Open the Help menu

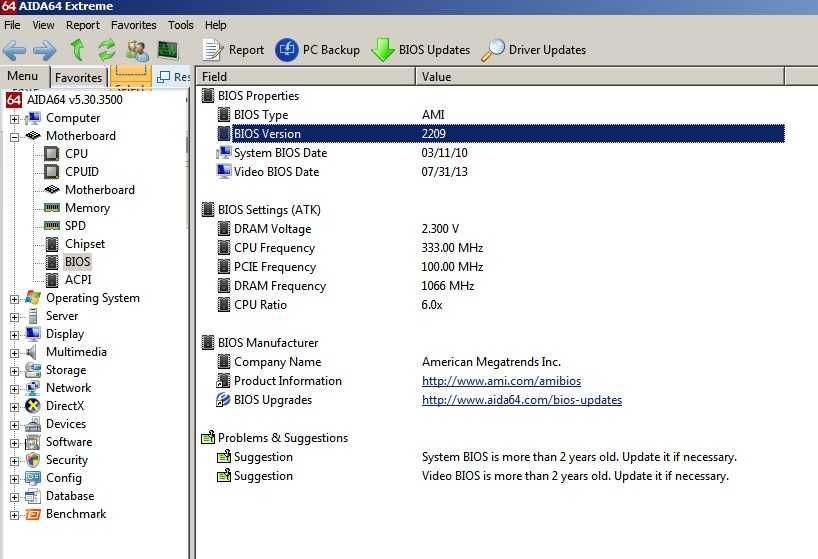[215, 25]
